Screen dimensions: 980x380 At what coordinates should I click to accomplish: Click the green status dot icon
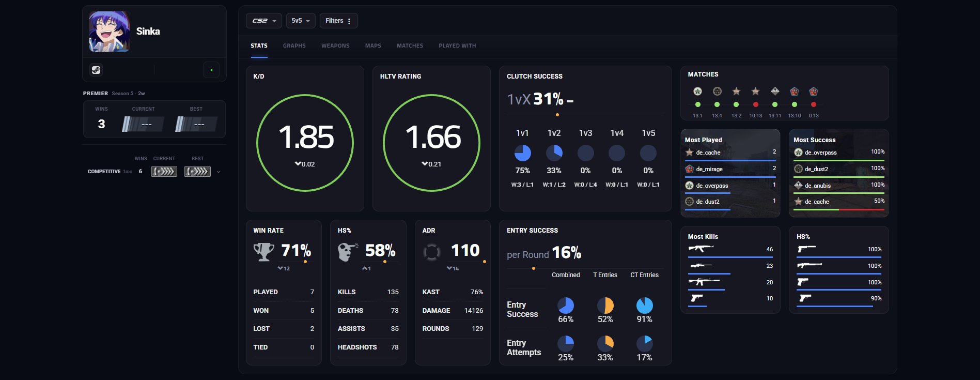(211, 70)
